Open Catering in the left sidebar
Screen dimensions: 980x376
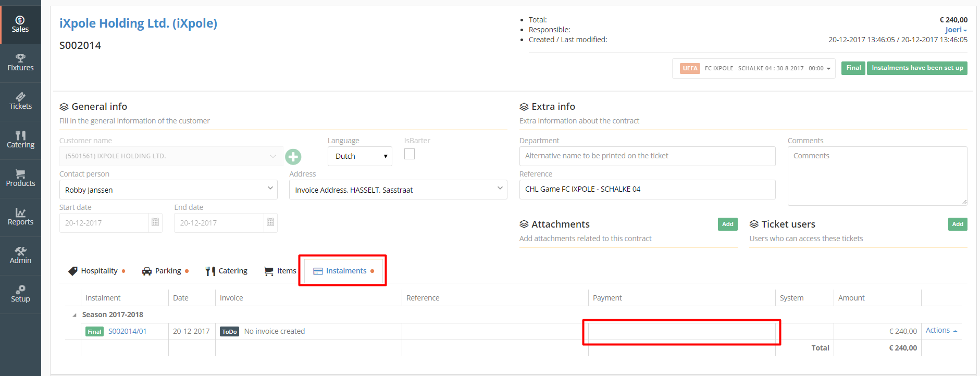pos(20,140)
